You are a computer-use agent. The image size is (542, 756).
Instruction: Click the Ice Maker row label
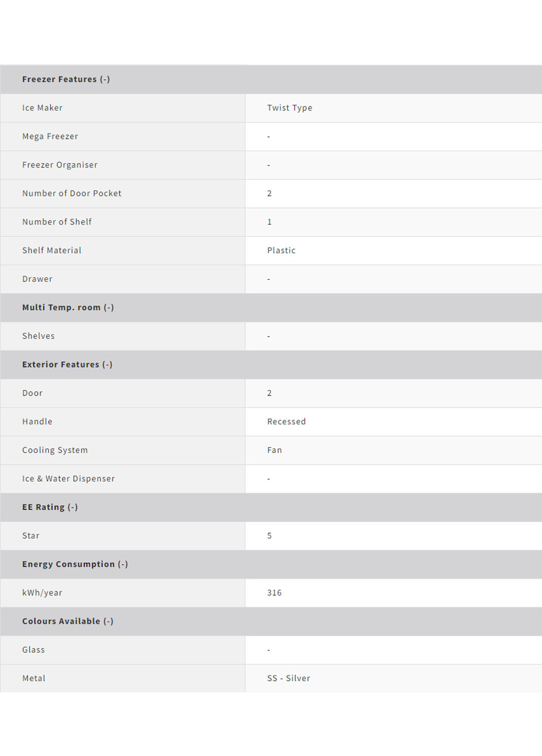click(x=42, y=108)
